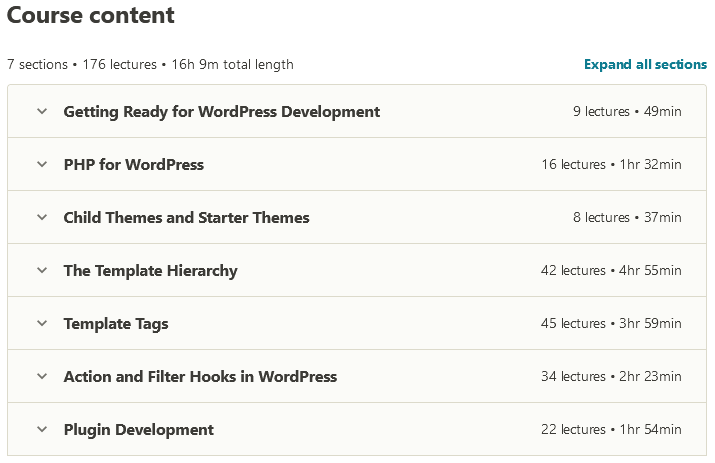Open Action and Filter Hooks in WordPress title
This screenshot has width=715, height=463.
[x=200, y=377]
